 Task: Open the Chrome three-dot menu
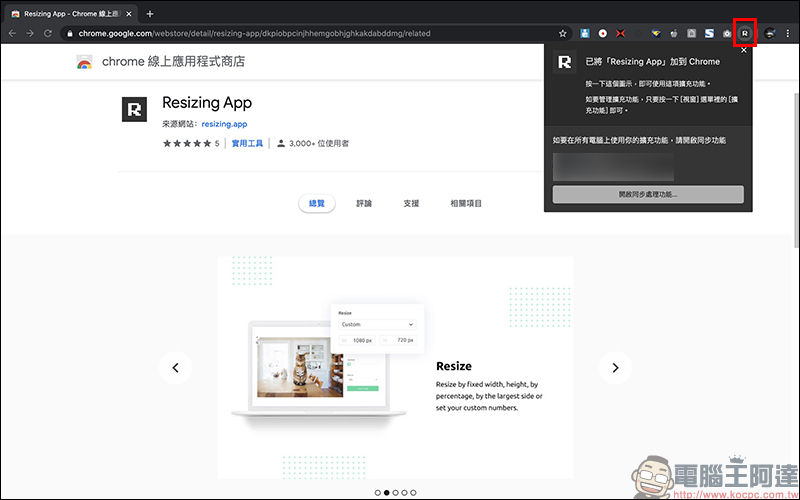[x=788, y=33]
